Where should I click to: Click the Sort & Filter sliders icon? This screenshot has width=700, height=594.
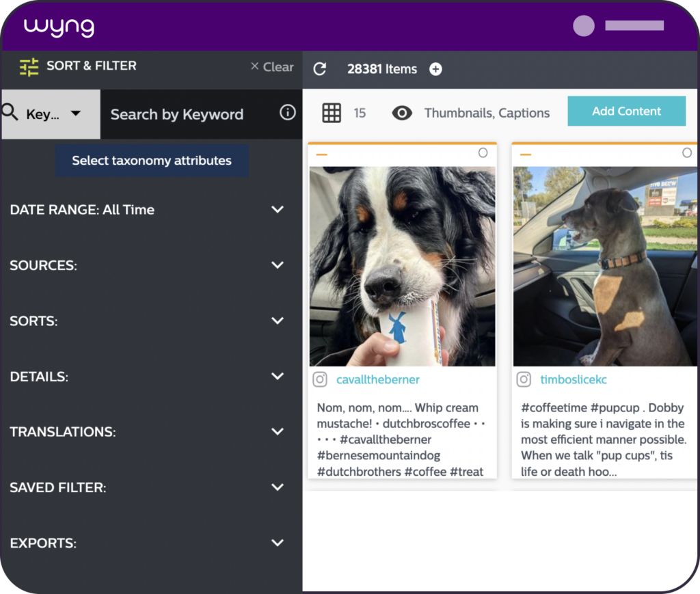[29, 67]
